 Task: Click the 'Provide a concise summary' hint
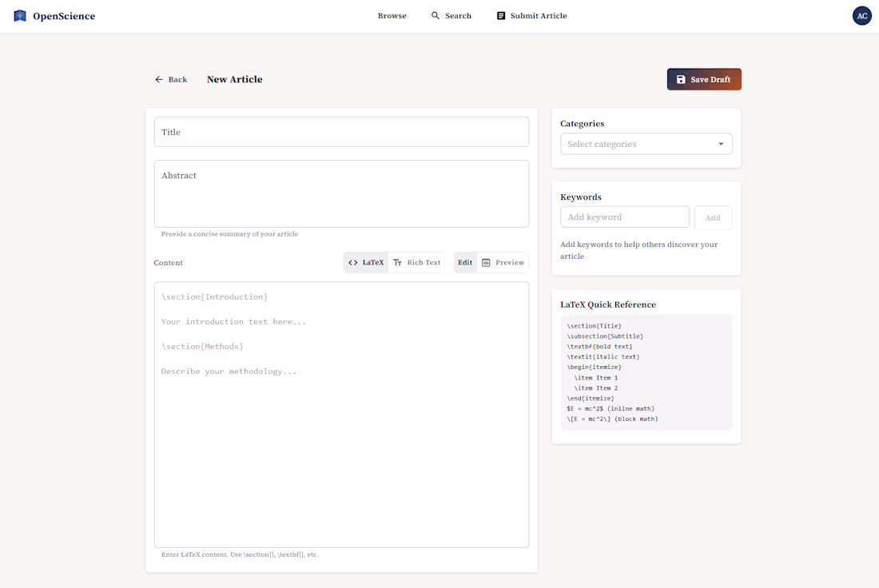pos(230,234)
